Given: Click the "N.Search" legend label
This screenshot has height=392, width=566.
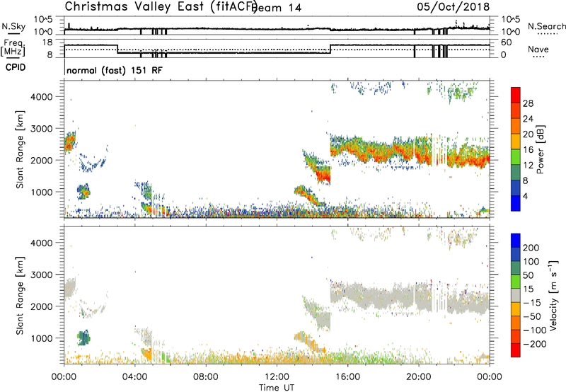Looking at the screenshot, I should point(546,26).
